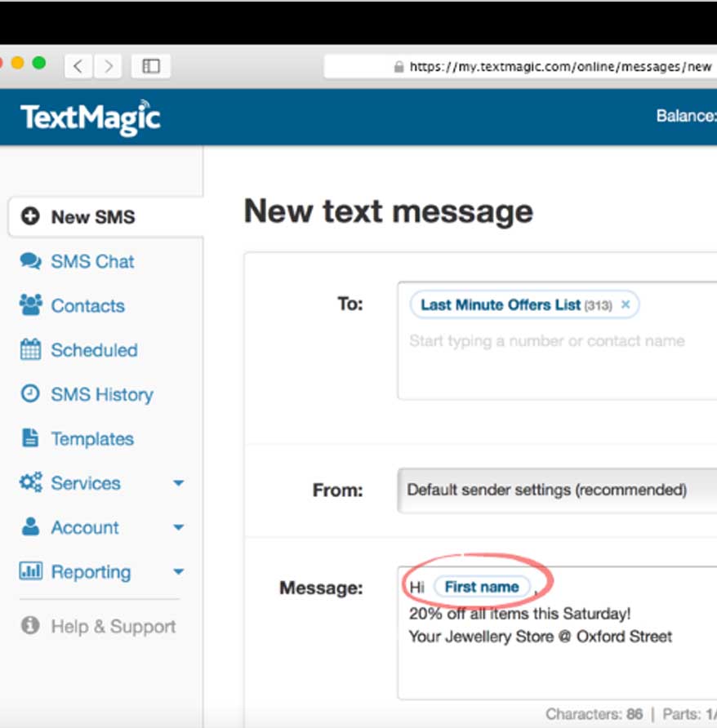Click the Contacts people icon

click(x=30, y=305)
